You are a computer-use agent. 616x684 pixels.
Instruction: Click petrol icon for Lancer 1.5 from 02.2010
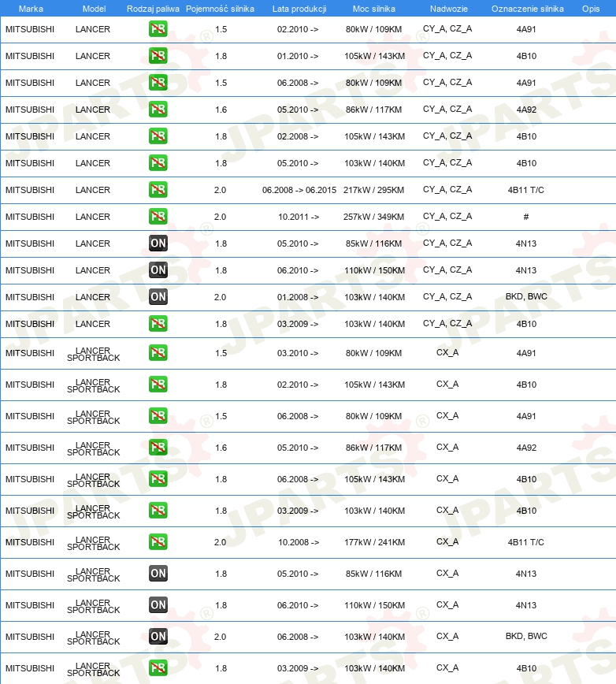click(158, 29)
